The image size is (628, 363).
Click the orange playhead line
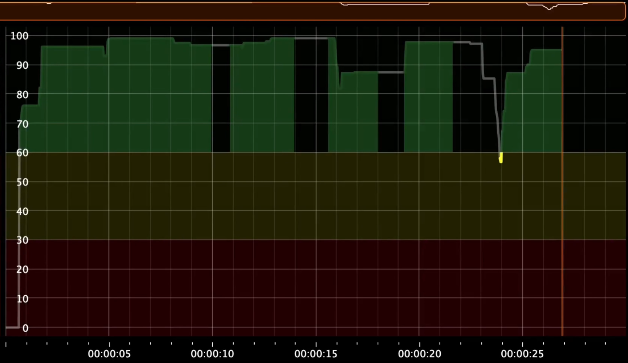tap(562, 180)
